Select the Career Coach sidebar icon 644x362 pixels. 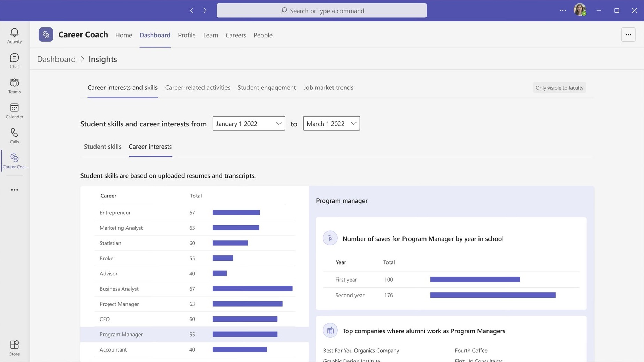[14, 161]
